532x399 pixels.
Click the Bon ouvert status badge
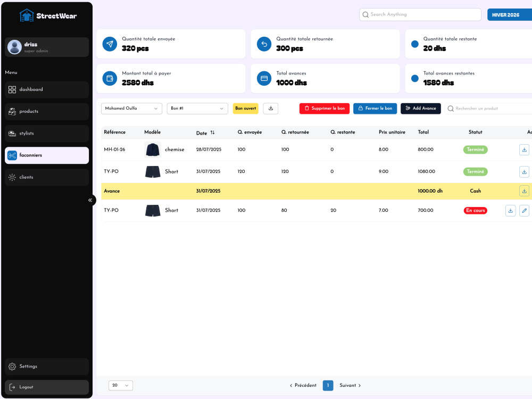click(x=246, y=109)
